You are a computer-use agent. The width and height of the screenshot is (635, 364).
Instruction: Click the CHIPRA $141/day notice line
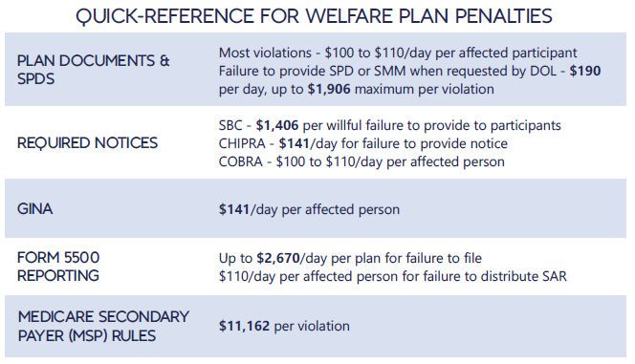pyautogui.click(x=362, y=143)
